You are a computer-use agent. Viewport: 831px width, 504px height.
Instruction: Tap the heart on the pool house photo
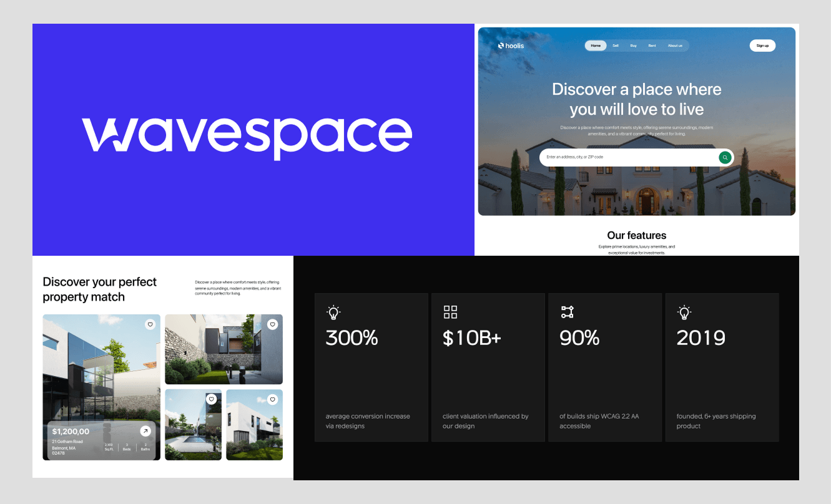click(211, 399)
